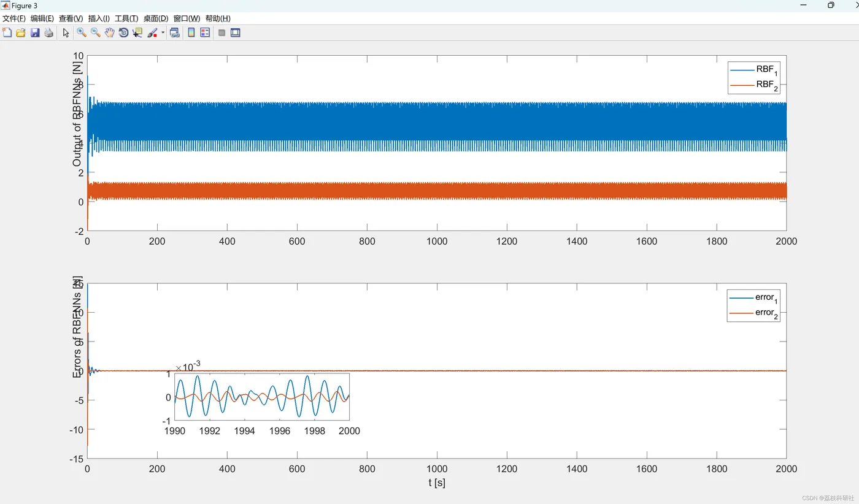
Task: Enable the Data Cursor tool
Action: point(137,32)
